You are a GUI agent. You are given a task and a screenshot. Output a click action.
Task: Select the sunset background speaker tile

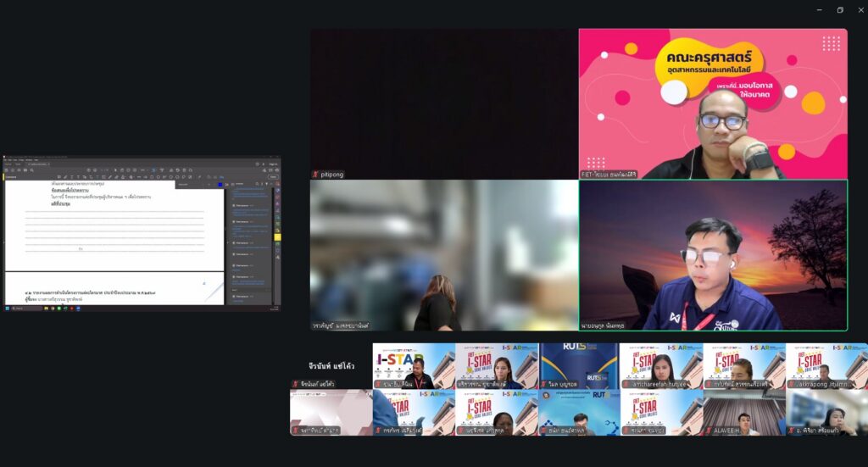pyautogui.click(x=713, y=254)
